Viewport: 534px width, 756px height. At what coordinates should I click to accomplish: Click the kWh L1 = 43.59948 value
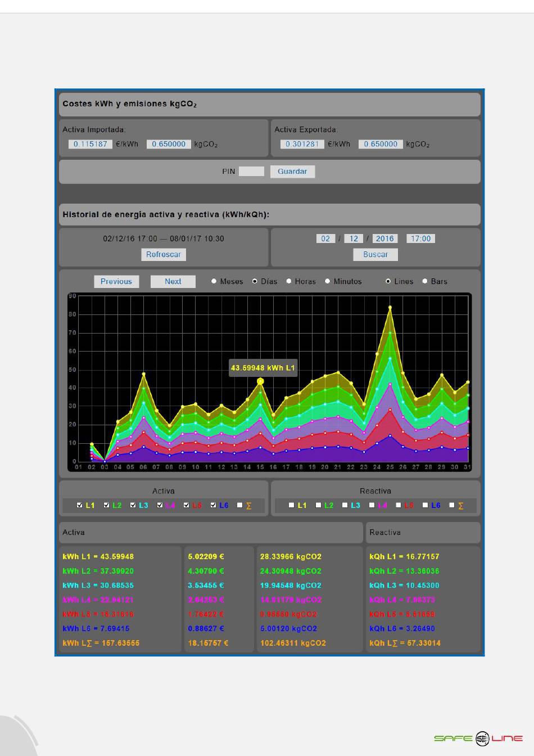point(98,556)
